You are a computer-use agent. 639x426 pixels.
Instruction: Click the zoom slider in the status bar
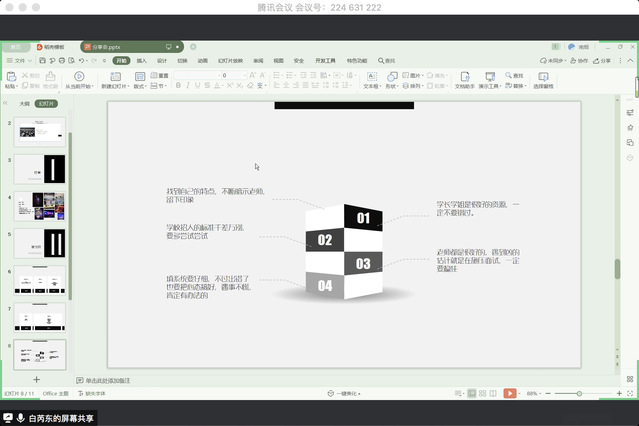pos(580,394)
